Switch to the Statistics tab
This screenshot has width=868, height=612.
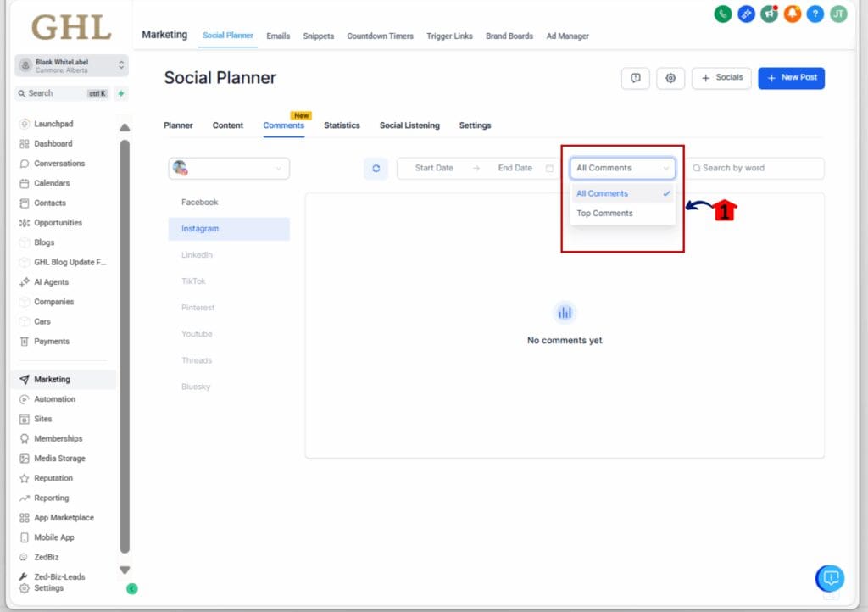[342, 125]
